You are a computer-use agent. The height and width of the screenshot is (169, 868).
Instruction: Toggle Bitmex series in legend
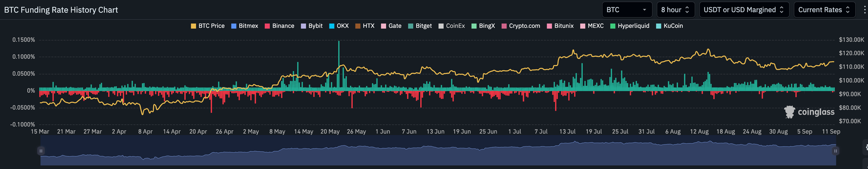[x=245, y=26]
